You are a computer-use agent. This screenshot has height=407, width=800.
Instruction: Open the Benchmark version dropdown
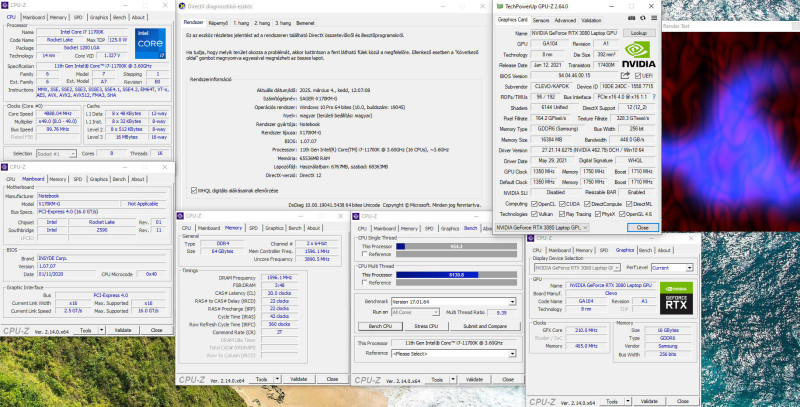(x=454, y=301)
